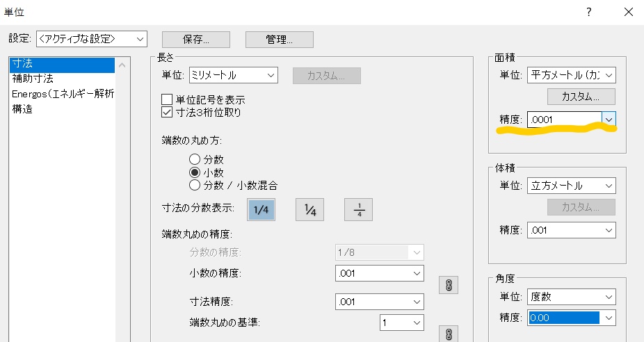Open the 設定 active settings dropdown
644x342 pixels.
[x=91, y=38]
